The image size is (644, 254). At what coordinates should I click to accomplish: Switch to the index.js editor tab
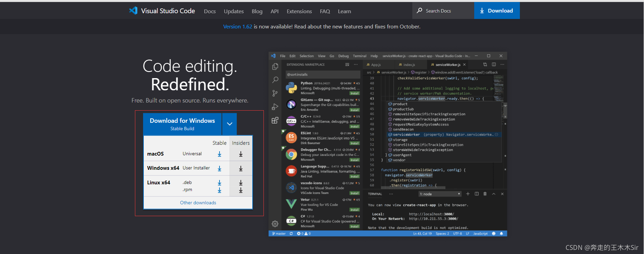point(409,65)
